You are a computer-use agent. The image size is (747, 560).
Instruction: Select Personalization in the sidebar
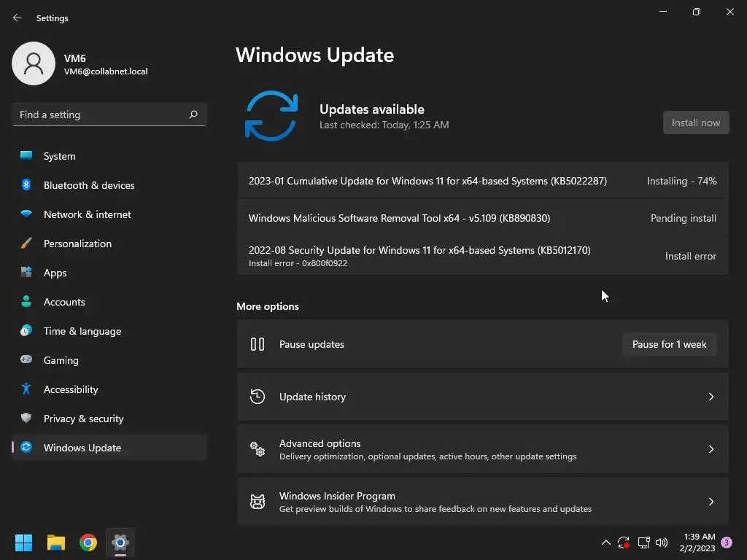109,244
